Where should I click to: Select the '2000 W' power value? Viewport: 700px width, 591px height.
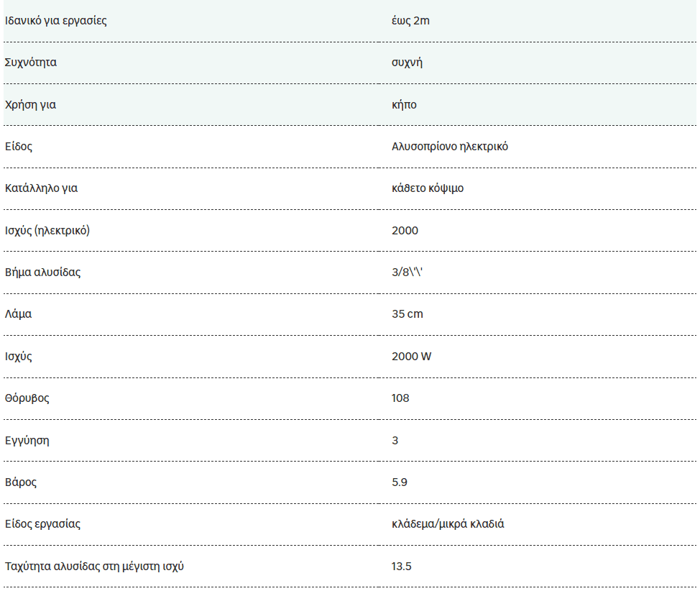[411, 357]
